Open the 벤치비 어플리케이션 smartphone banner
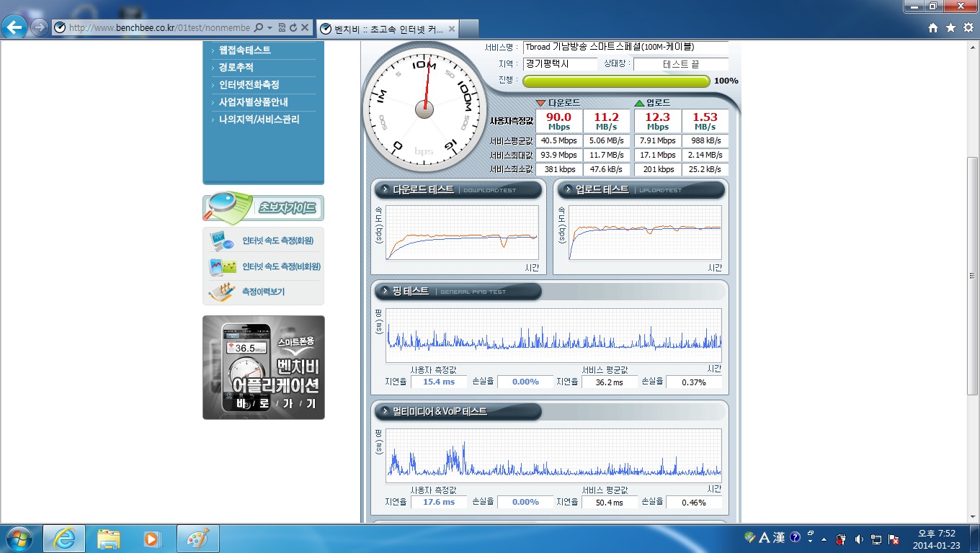980x553 pixels. (x=264, y=367)
